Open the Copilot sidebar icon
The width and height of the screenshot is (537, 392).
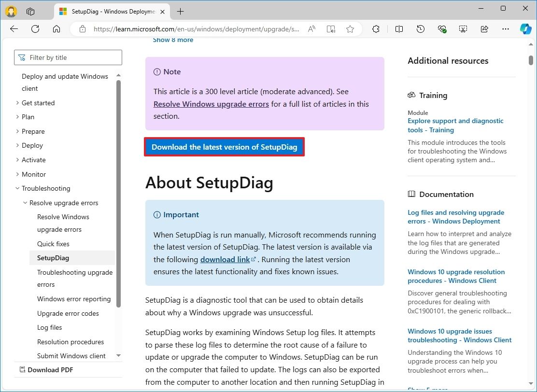point(525,29)
